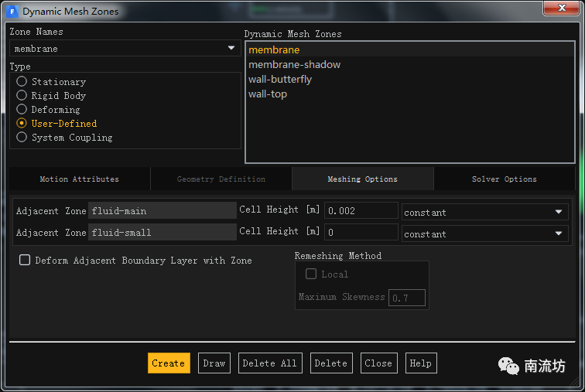Switch to the Meshing Options tab
Viewport: 585px width, 392px height.
click(362, 179)
